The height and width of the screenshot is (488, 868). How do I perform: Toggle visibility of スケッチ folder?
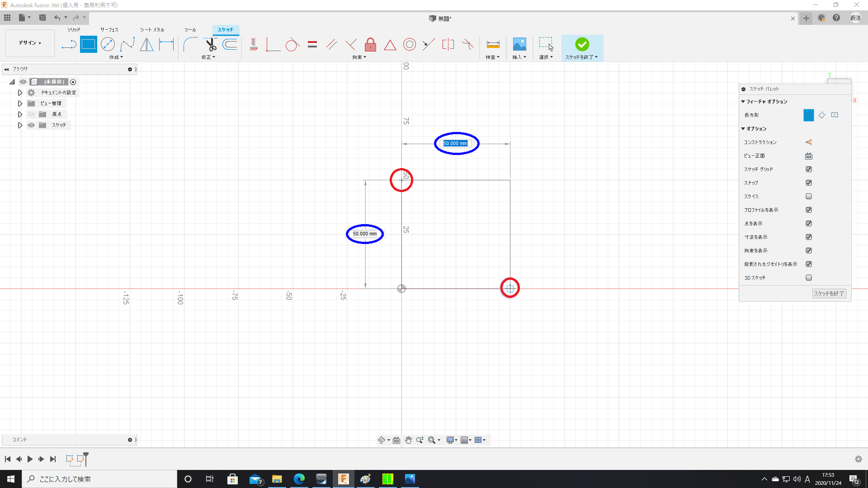tap(31, 125)
